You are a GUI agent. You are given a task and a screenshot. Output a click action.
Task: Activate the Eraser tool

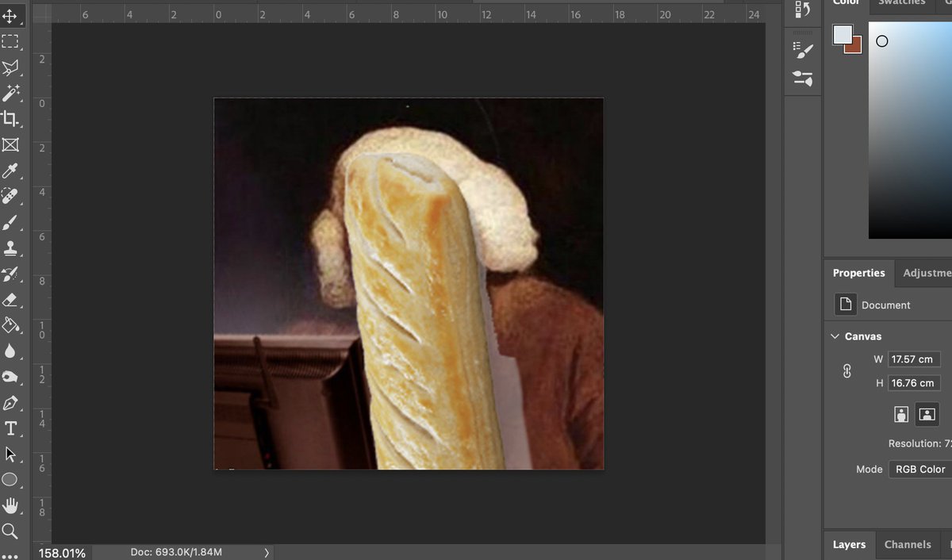pyautogui.click(x=10, y=300)
